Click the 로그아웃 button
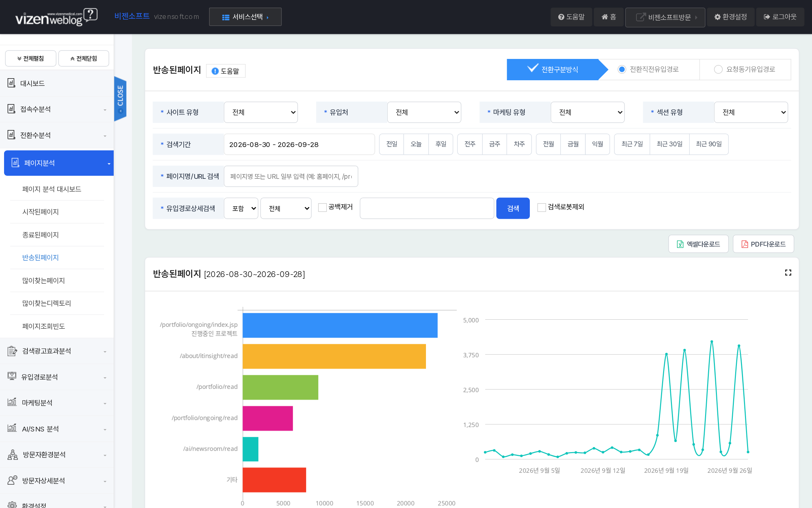This screenshot has height=508, width=812. (780, 17)
